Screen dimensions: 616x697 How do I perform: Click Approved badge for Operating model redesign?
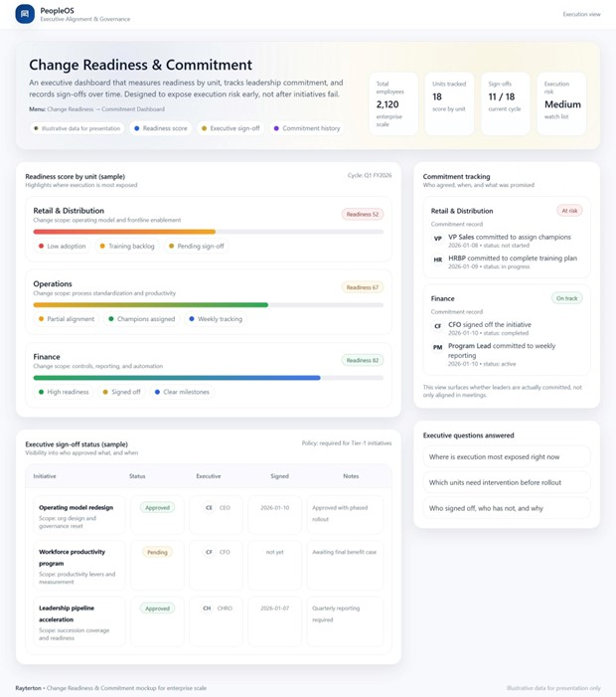click(x=157, y=508)
